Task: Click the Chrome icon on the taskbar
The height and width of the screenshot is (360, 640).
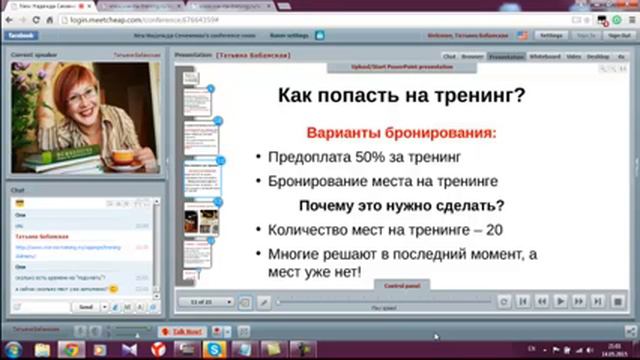Action: tap(71, 350)
